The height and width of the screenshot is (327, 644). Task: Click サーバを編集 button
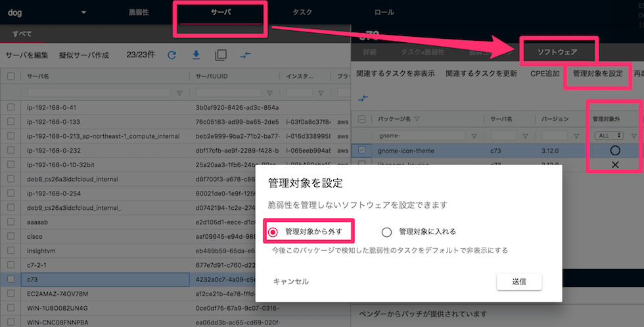tap(27, 55)
